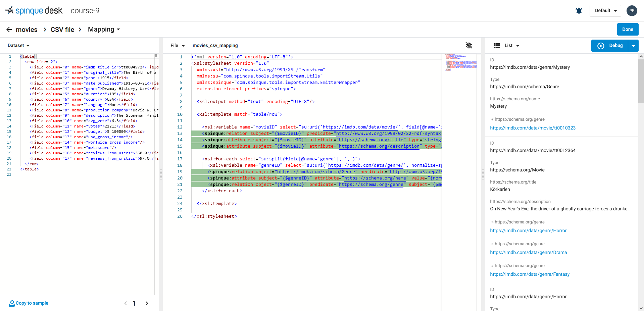Open the List view dropdown

(x=512, y=46)
